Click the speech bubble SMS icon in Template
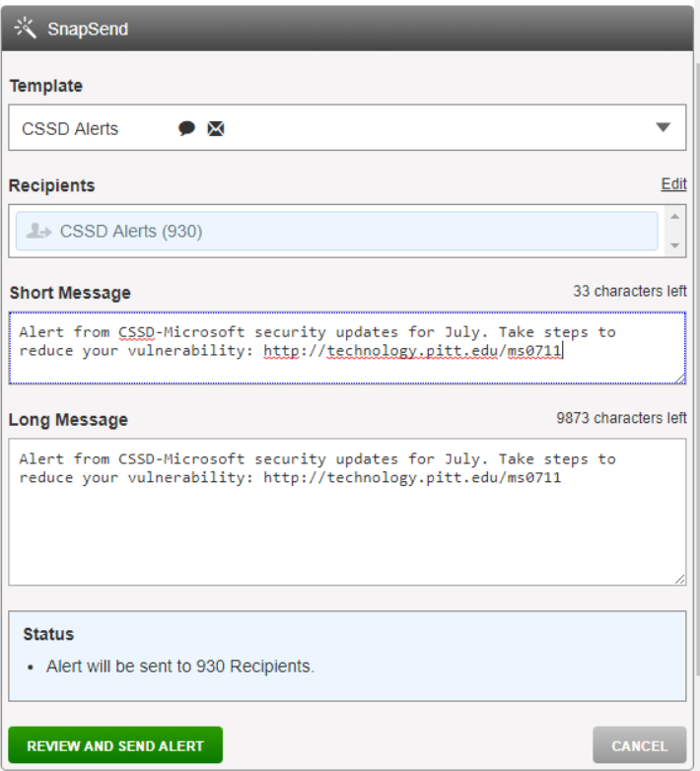The image size is (700, 771). (186, 128)
